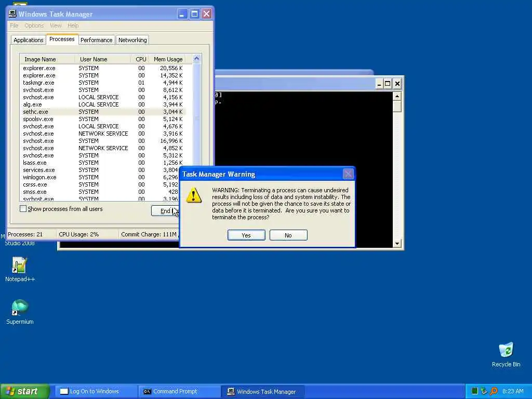532x399 pixels.
Task: Enable Show processes from all users
Action: [x=23, y=209]
